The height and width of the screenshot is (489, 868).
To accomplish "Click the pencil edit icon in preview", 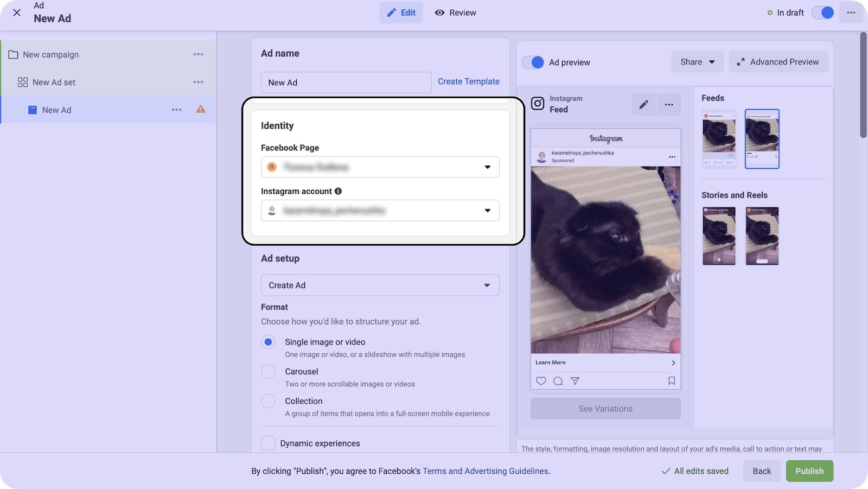I will 643,104.
